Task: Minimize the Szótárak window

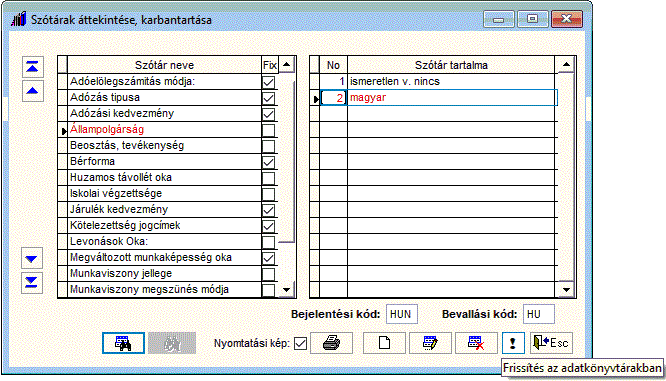Action: coord(499,20)
